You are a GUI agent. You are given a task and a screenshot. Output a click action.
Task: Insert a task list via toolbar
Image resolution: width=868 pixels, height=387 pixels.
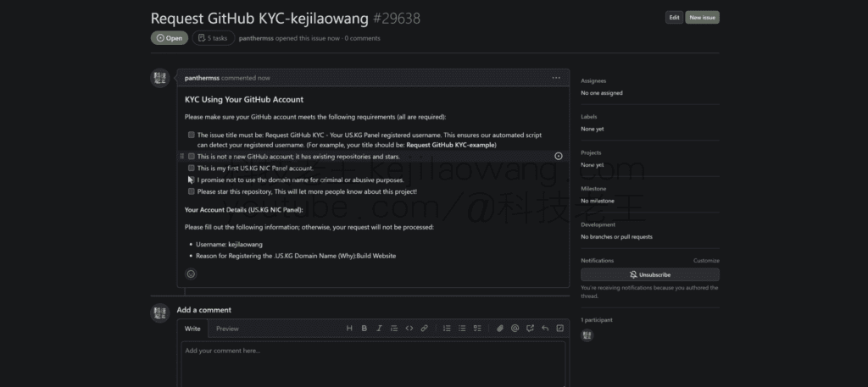point(477,329)
